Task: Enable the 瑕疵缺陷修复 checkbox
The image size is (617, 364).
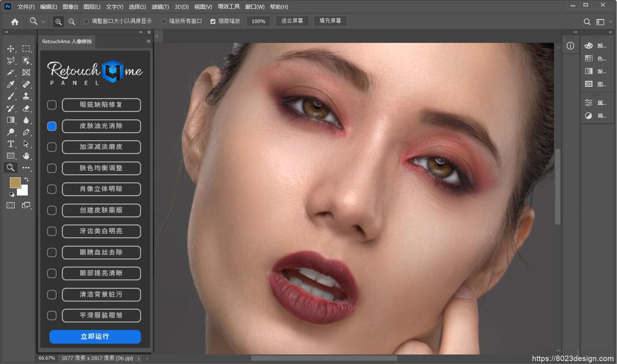Action: tap(52, 105)
